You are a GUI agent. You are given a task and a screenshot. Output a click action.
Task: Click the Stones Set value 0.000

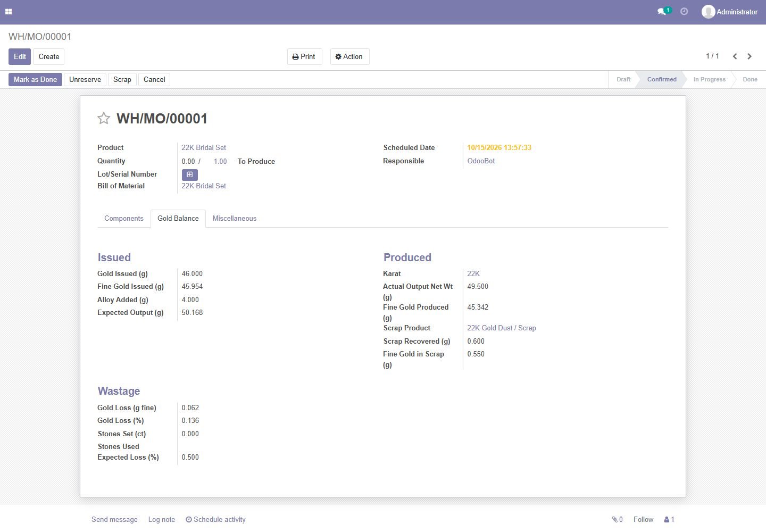[x=190, y=434]
